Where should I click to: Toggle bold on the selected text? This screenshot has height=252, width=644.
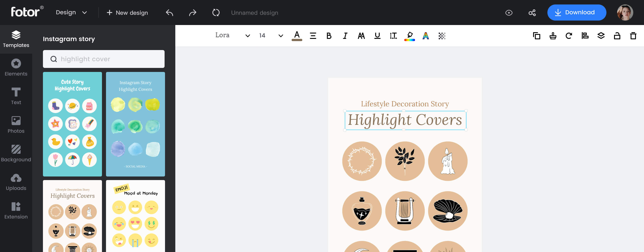(x=329, y=36)
